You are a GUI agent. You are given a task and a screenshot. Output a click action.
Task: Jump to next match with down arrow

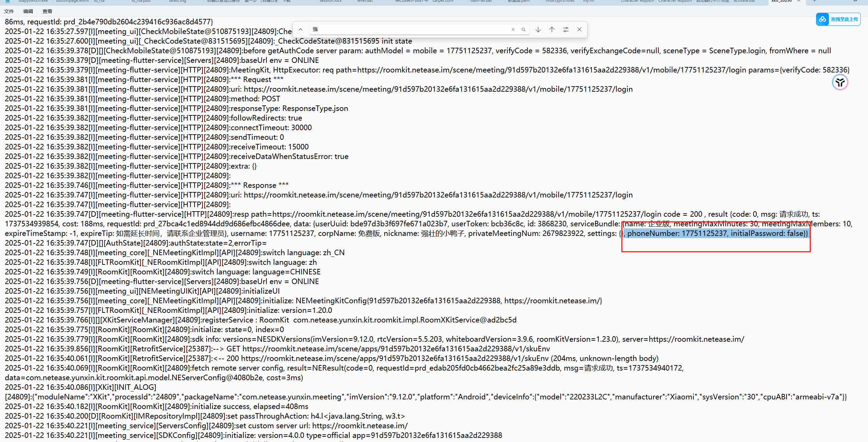click(538, 30)
